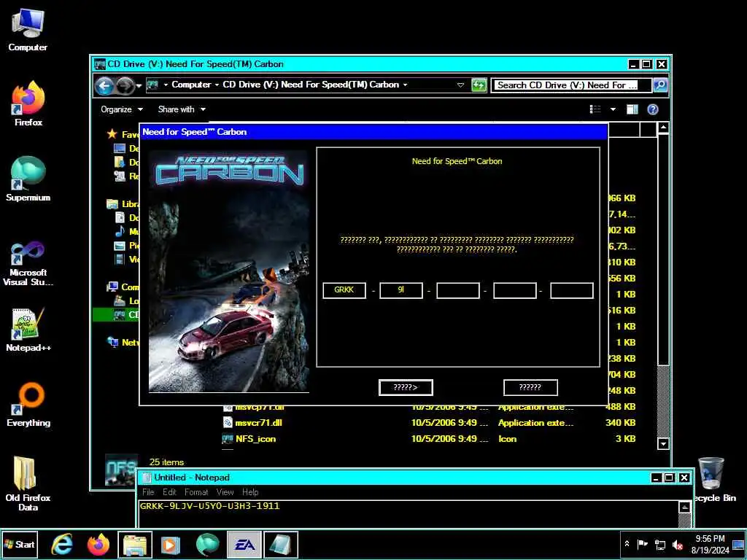The image size is (747, 560).
Task: Launch Notepad++ from the desktop
Action: tap(28, 330)
